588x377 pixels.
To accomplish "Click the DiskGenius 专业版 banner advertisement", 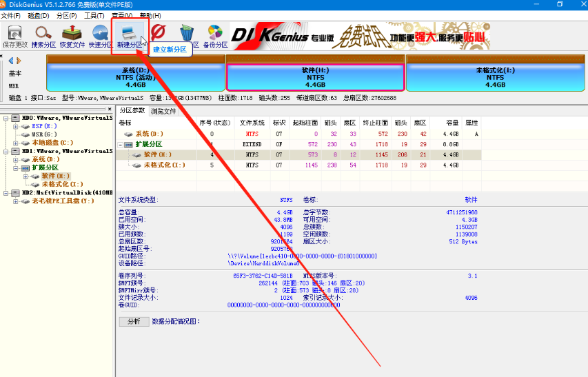I will pyautogui.click(x=360, y=36).
